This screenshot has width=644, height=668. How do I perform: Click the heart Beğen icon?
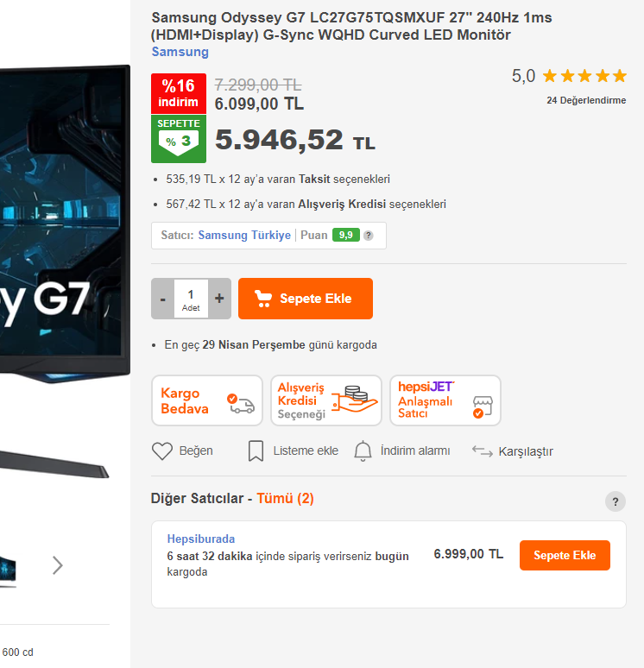point(162,451)
